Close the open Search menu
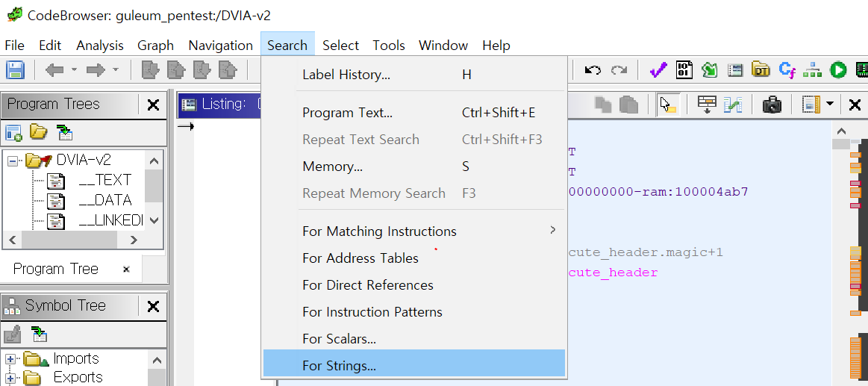Viewport: 868px width, 386px height. point(287,46)
